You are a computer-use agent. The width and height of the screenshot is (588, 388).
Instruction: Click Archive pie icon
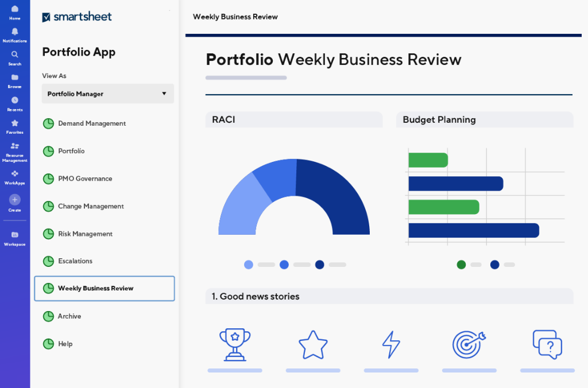pos(48,316)
